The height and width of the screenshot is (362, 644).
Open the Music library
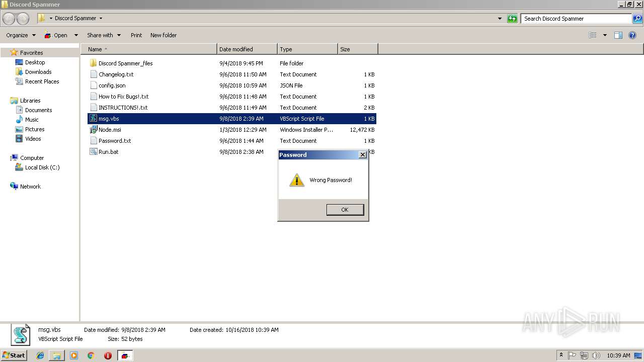(32, 120)
